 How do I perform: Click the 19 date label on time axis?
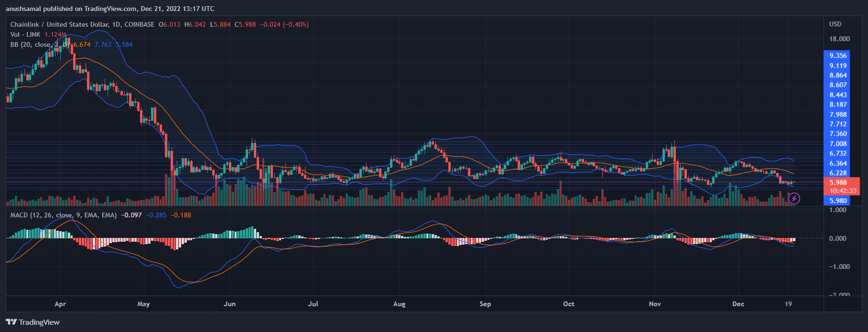788,304
